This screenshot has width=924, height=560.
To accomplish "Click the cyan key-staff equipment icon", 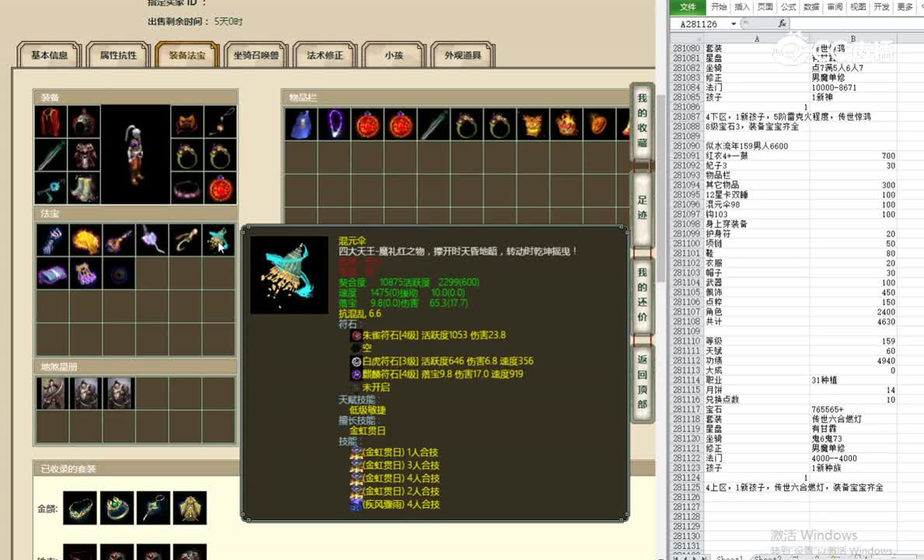I will coord(51,189).
